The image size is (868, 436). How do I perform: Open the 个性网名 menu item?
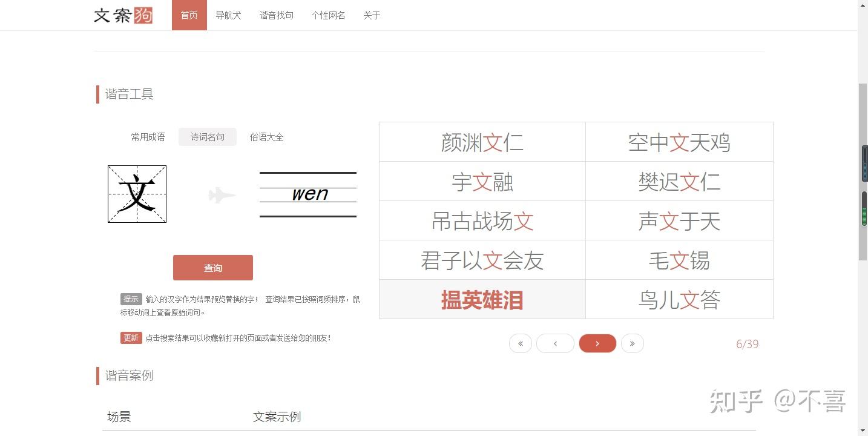coord(329,15)
